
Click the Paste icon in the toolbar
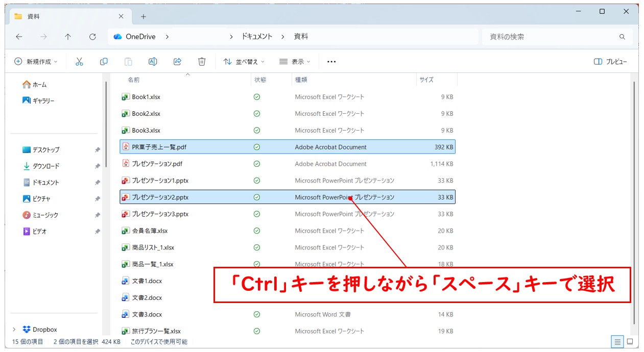pyautogui.click(x=128, y=61)
